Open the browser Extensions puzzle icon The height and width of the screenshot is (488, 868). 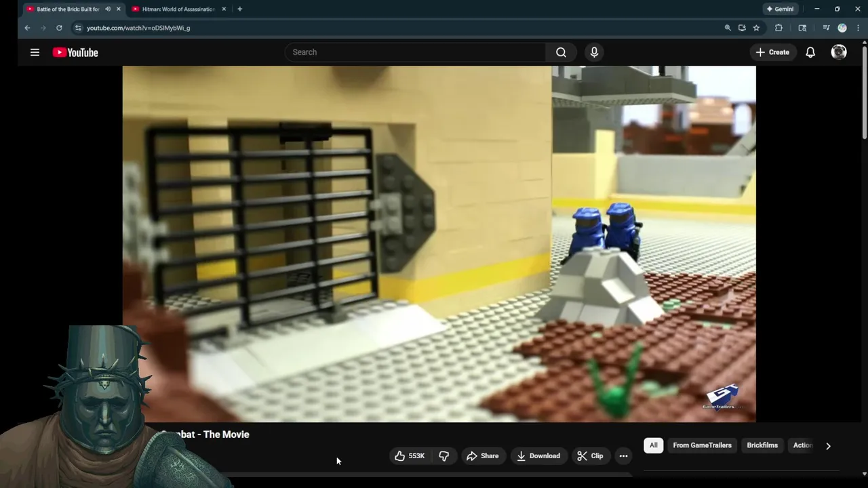pyautogui.click(x=778, y=28)
